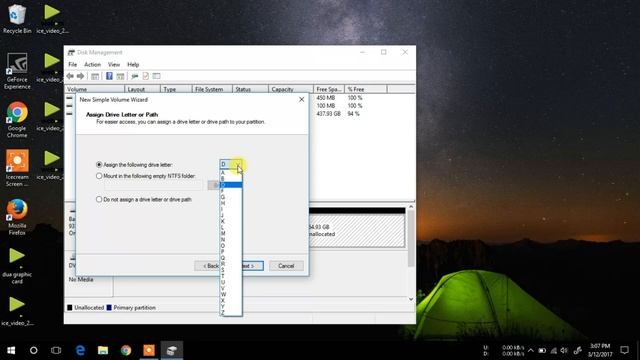Viewport: 640px width, 360px height.
Task: Select the Google Chrome desktop shortcut
Action: tap(17, 120)
